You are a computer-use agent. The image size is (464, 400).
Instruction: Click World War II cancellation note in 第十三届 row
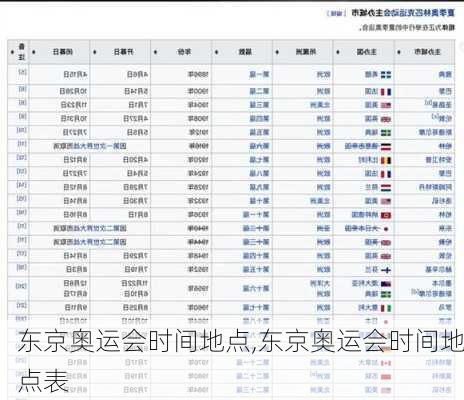90,242
